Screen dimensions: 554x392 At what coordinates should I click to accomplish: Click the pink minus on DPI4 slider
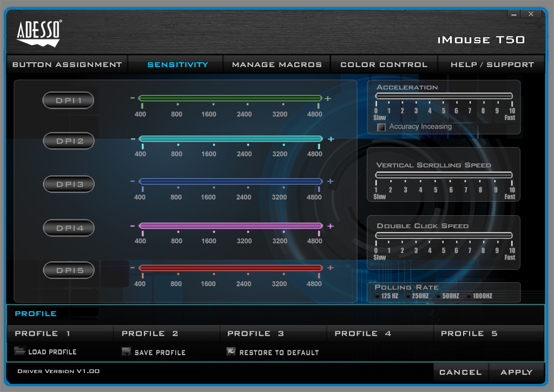coord(133,226)
